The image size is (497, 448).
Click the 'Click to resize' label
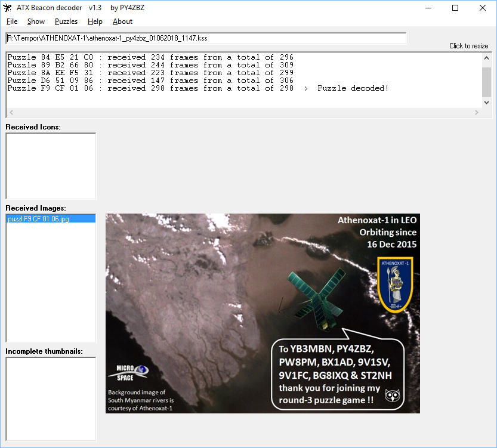468,46
